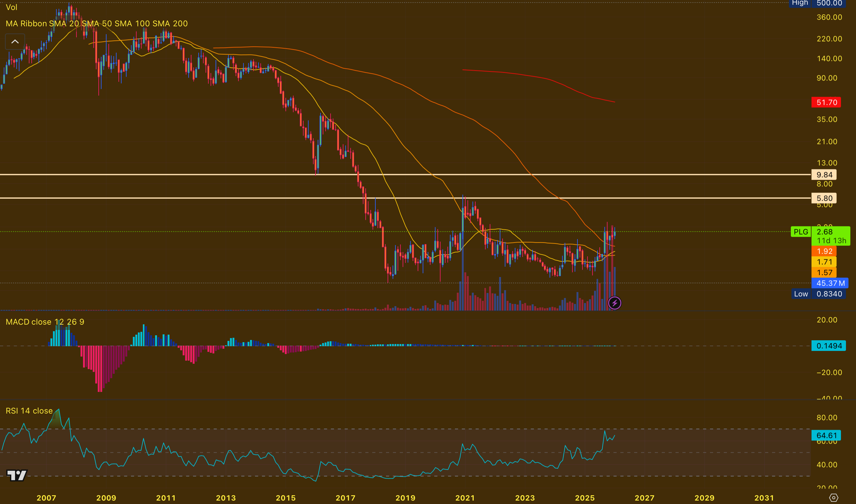
Task: Select the 9.84 horizontal line label
Action: point(824,175)
